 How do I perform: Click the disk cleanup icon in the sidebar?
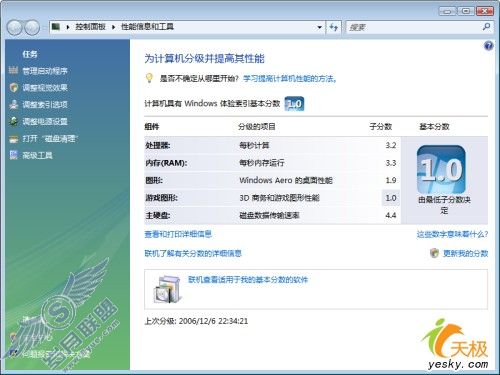point(14,139)
